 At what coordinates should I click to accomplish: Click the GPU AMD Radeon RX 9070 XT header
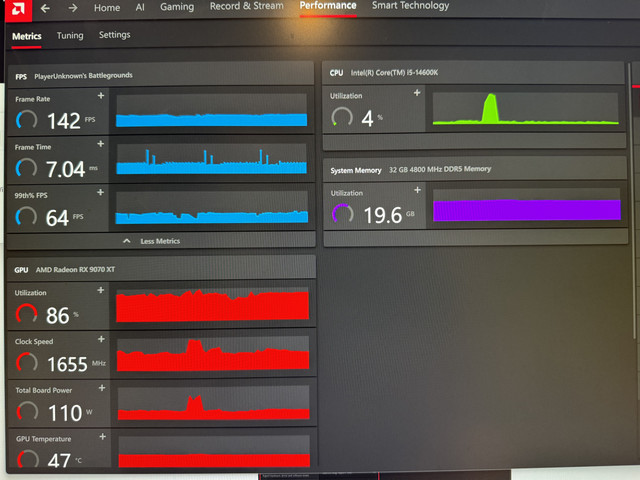click(x=162, y=269)
